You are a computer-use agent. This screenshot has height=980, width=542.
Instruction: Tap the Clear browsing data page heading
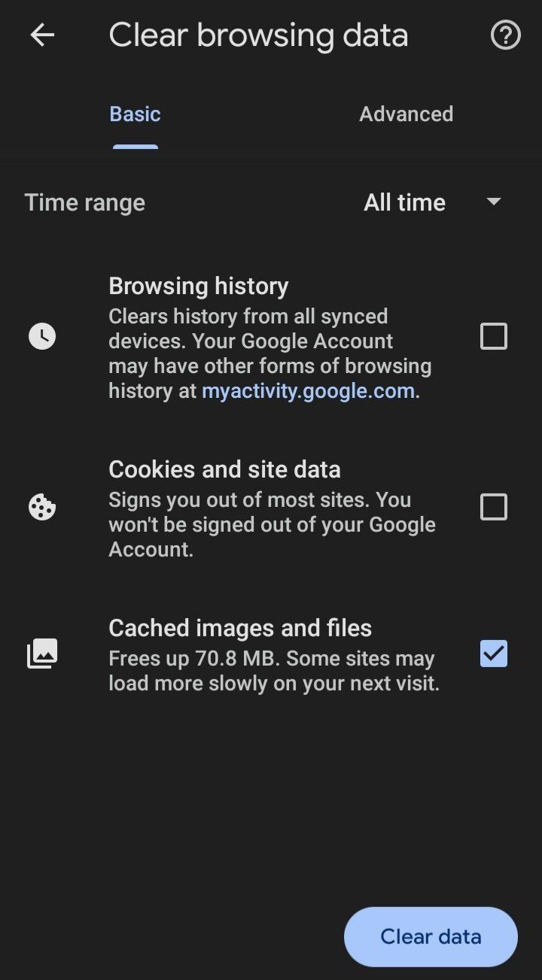click(258, 35)
